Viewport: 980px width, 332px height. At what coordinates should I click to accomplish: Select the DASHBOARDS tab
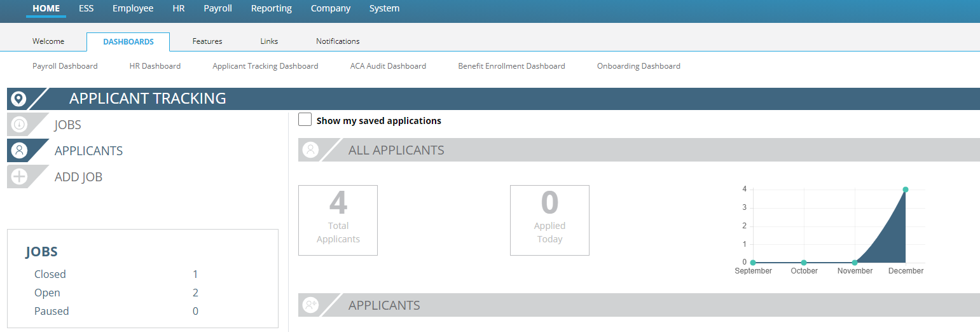pos(128,41)
